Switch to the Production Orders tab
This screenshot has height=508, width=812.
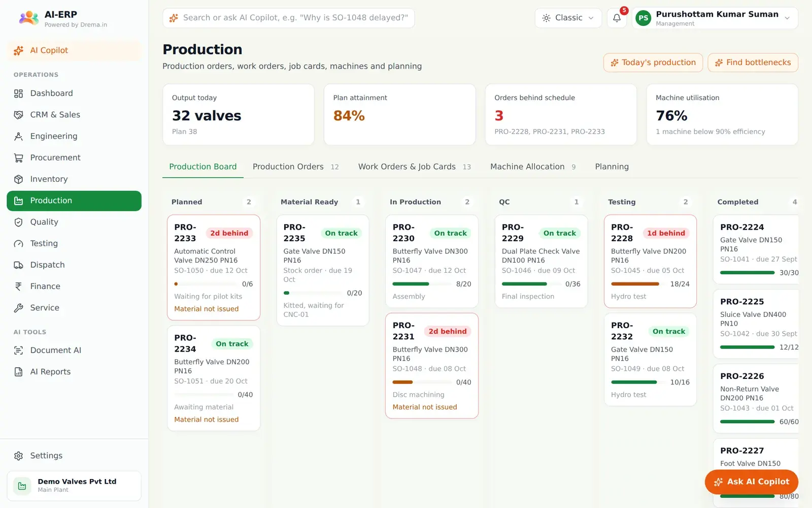(x=295, y=167)
